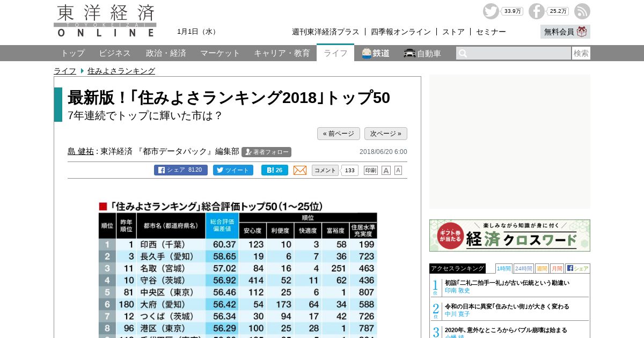Click the Twitter follower count 33.9万
The height and width of the screenshot is (338, 644).
click(x=513, y=11)
